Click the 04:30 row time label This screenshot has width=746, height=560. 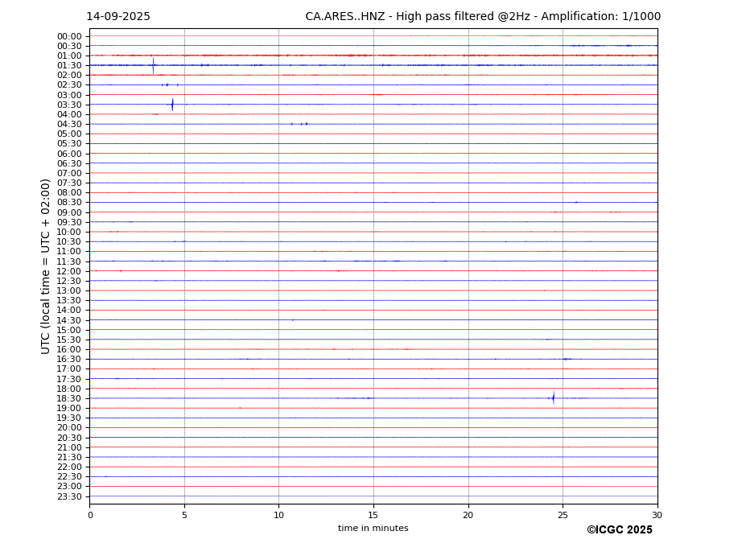(69, 125)
